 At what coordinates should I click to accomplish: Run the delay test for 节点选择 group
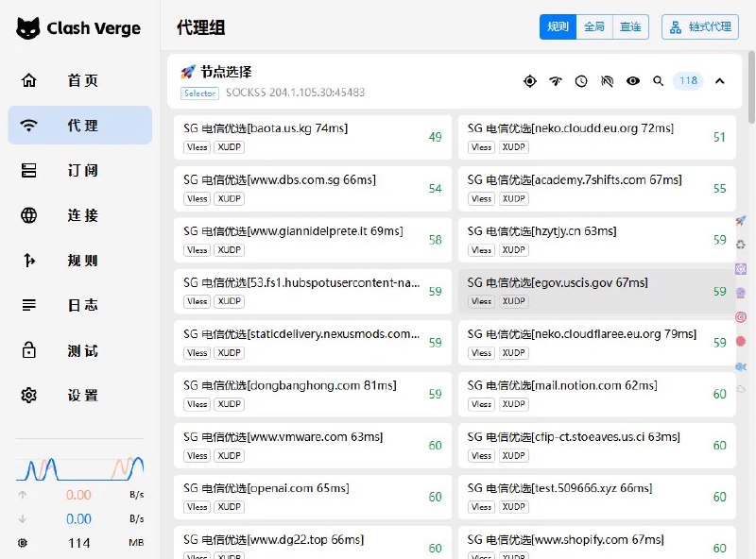coord(556,81)
